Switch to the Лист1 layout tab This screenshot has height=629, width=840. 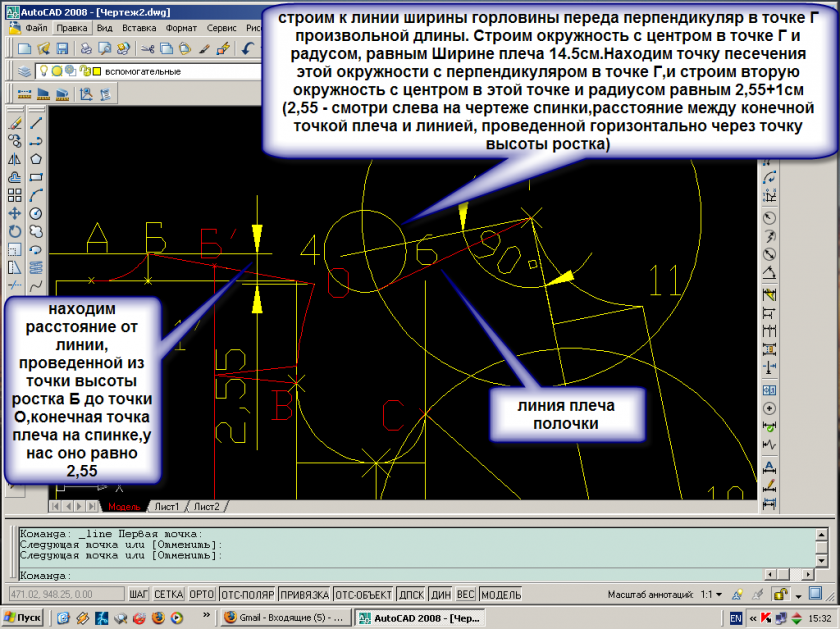[168, 505]
